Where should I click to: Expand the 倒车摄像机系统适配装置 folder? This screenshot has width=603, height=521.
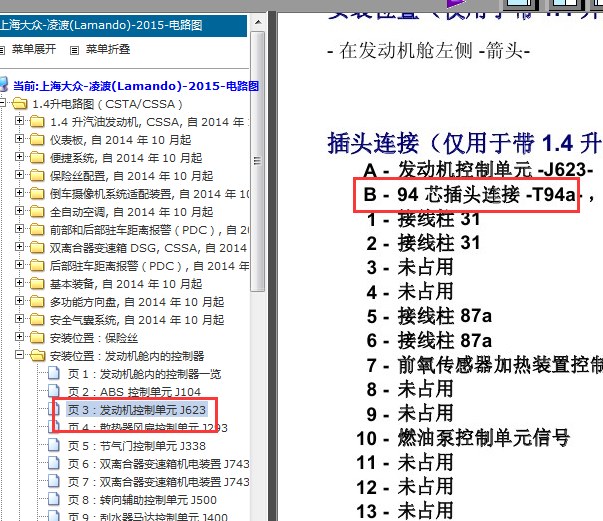point(19,193)
